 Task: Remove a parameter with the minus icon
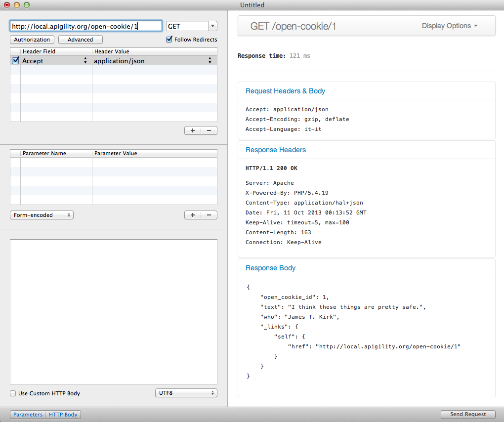pos(209,215)
